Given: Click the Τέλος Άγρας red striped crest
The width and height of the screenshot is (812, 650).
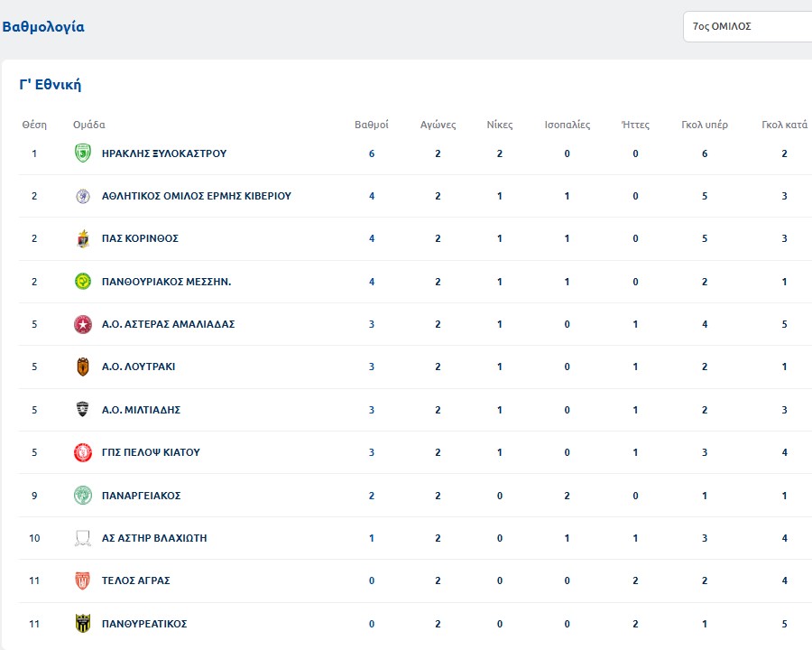Looking at the screenshot, I should (83, 580).
